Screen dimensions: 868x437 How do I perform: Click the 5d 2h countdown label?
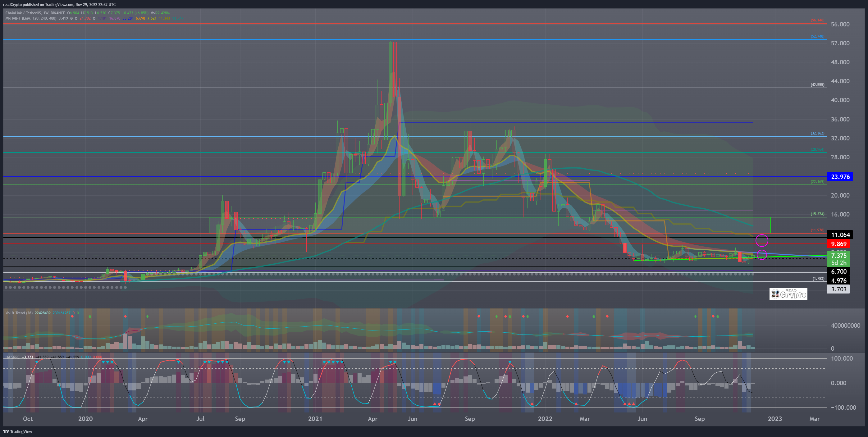[838, 263]
